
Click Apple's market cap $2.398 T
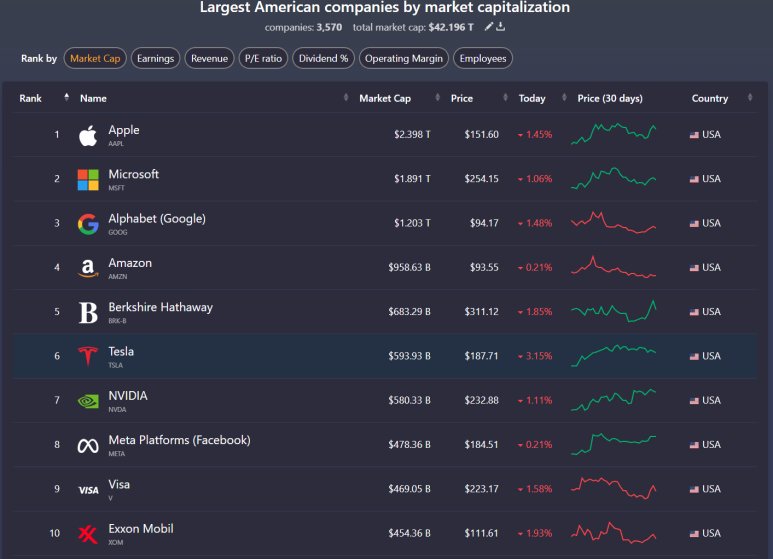click(412, 135)
